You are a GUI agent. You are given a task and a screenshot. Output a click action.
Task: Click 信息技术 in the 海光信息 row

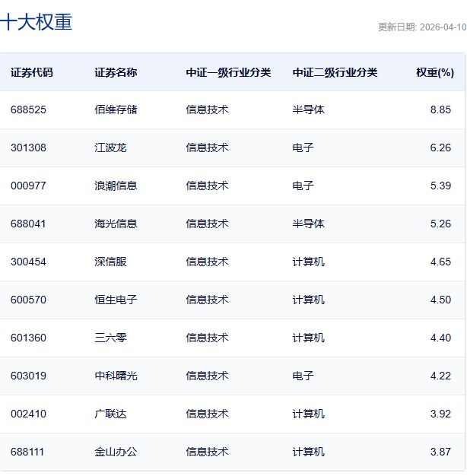(x=207, y=224)
